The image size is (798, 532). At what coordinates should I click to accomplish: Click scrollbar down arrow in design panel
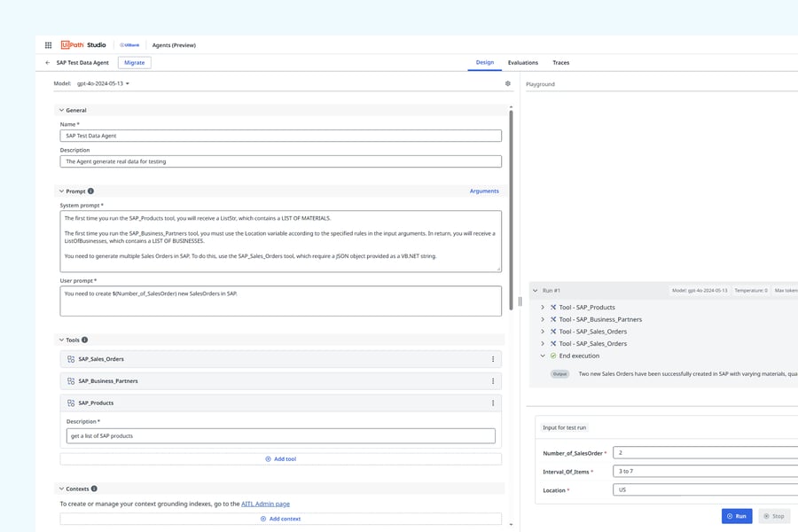(x=511, y=524)
